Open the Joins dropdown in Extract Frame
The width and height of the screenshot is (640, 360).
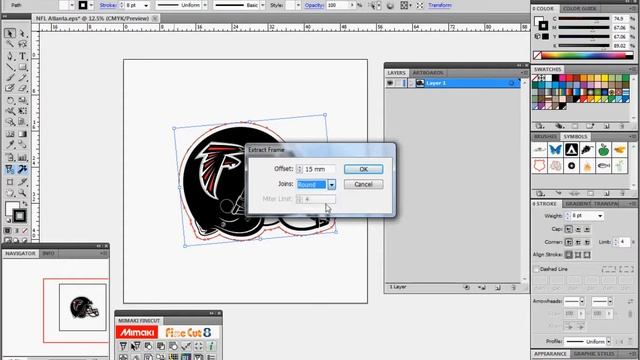coord(331,185)
